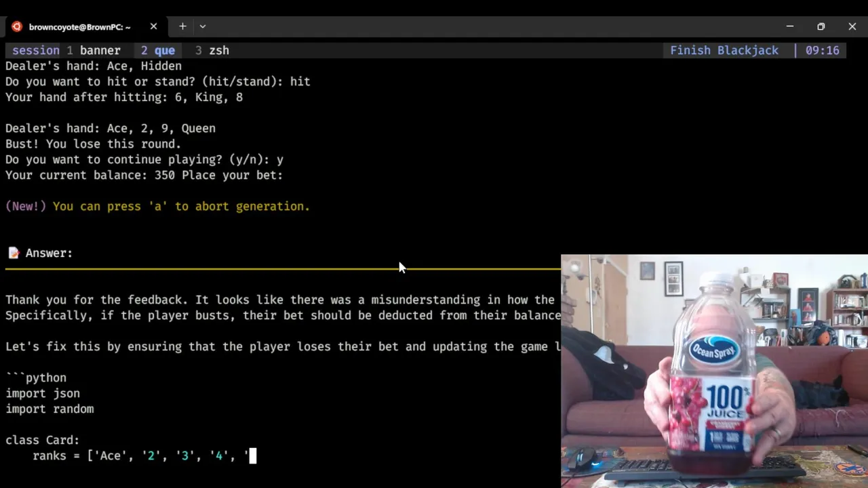Viewport: 868px width, 488px height.
Task: Click the ```python code fence line
Action: pos(36,378)
